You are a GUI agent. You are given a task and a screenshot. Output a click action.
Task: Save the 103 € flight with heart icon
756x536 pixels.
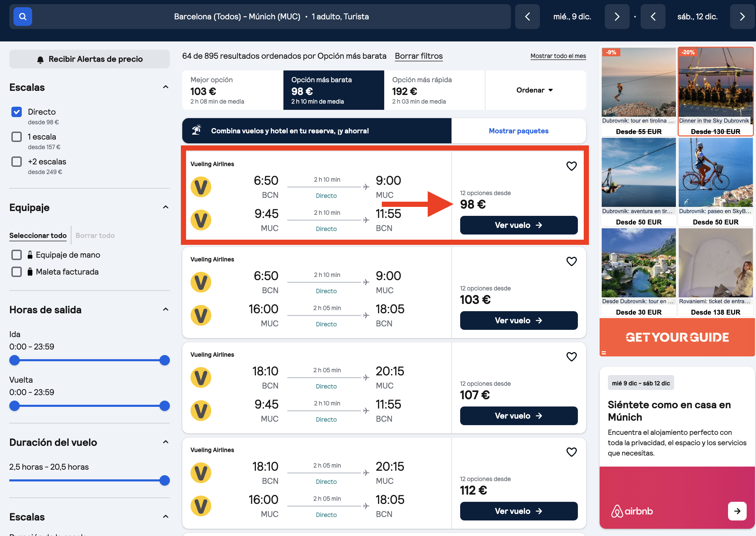(571, 261)
